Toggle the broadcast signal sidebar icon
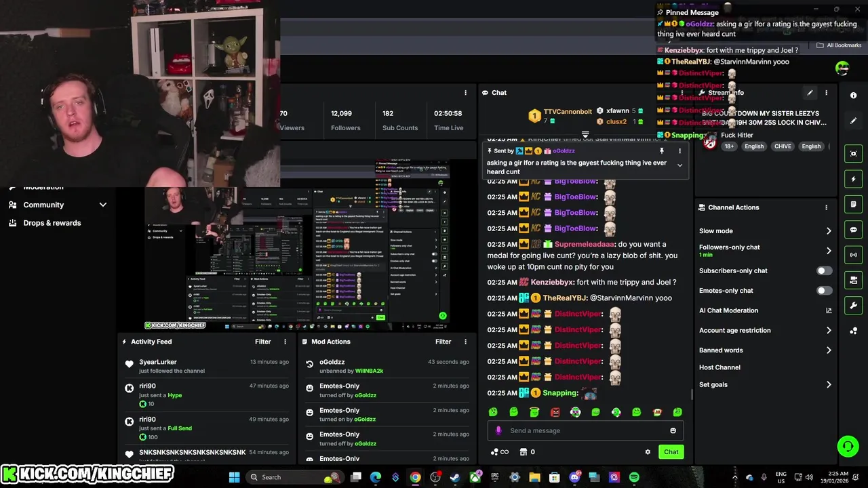Screen dimensions: 868x488 click(853, 255)
